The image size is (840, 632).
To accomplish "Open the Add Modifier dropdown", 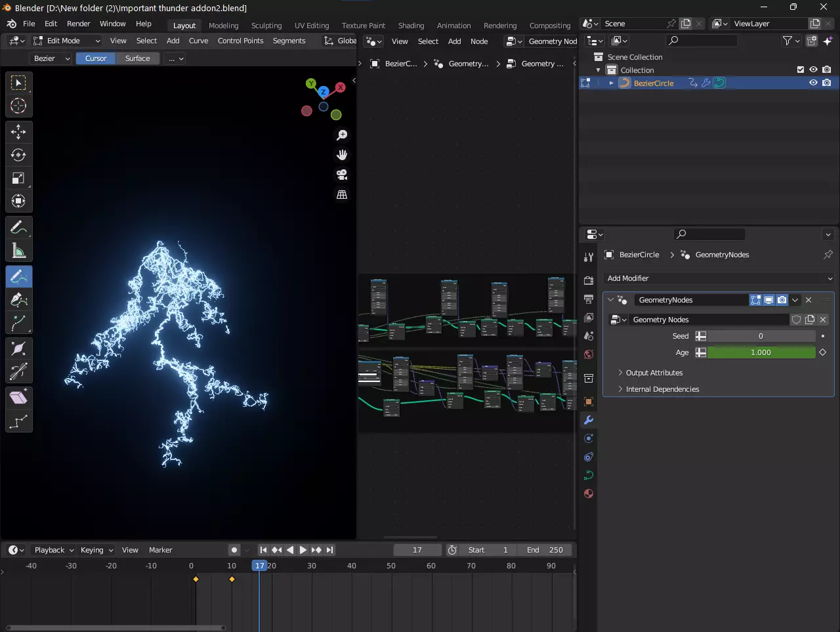I will click(719, 278).
